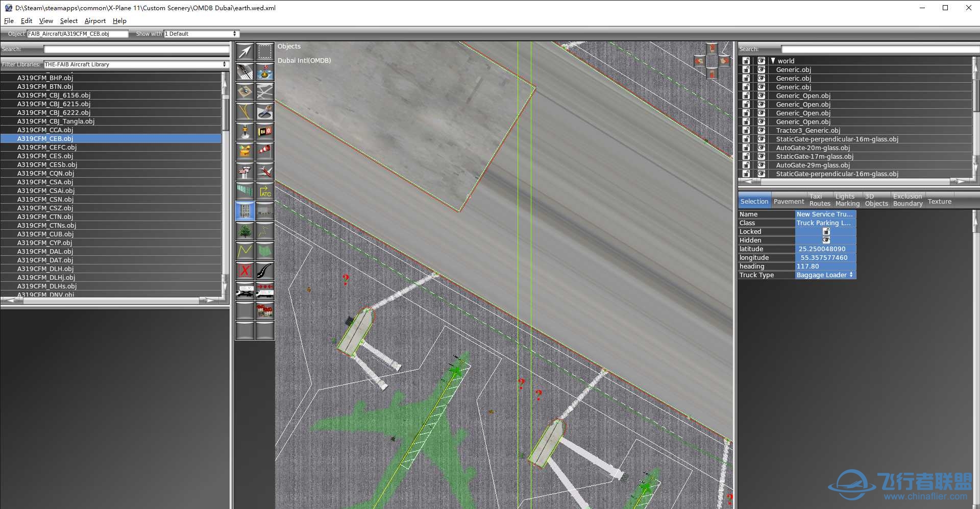The image size is (980, 509).
Task: Open the Show with dropdown
Action: (x=201, y=34)
